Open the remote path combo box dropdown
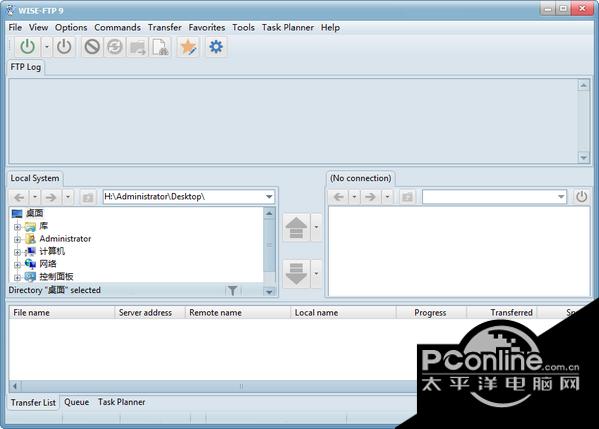 (x=560, y=197)
